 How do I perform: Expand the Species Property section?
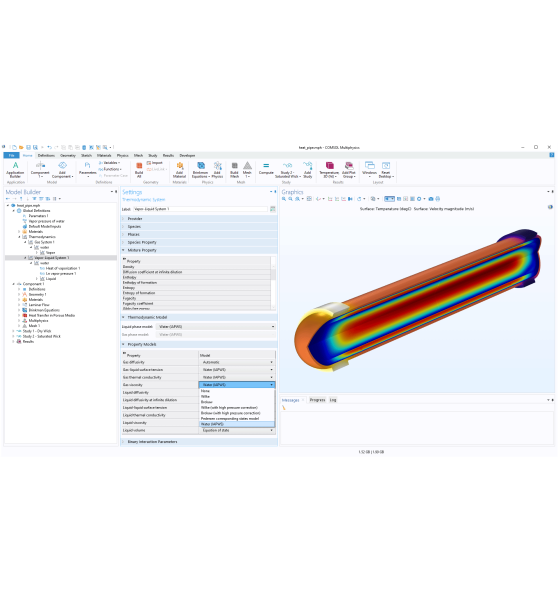[199, 242]
